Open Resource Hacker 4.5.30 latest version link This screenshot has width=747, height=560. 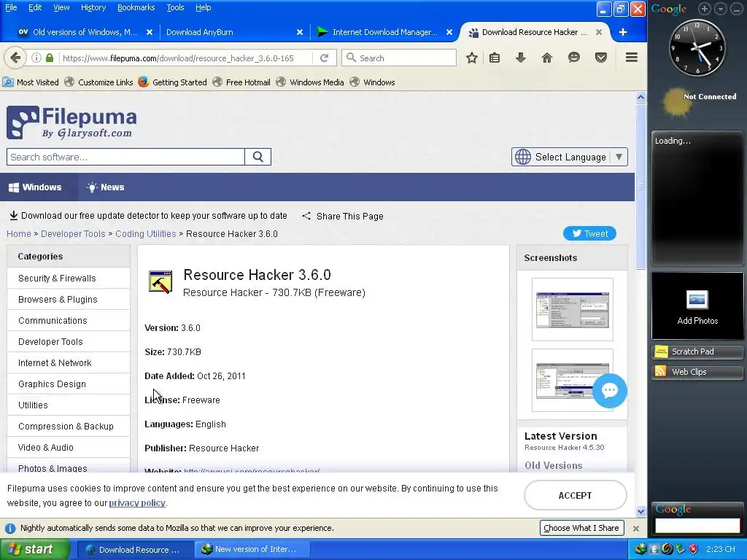click(x=564, y=448)
